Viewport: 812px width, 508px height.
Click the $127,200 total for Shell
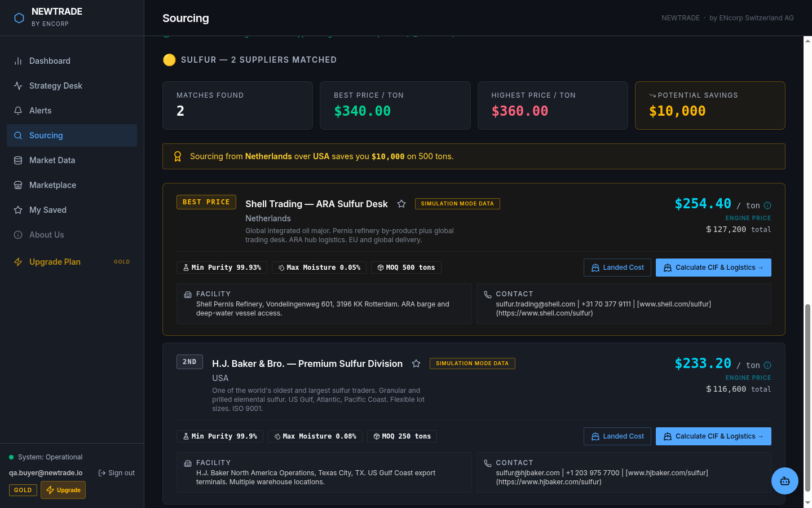pyautogui.click(x=738, y=230)
